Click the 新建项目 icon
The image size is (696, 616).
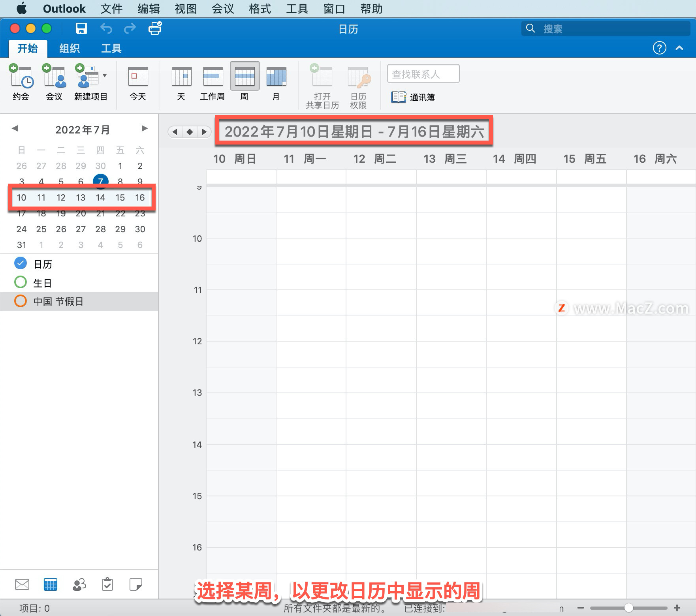pos(87,76)
